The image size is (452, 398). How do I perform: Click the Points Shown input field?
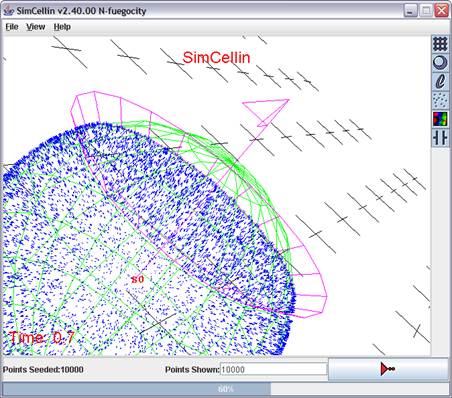tap(273, 369)
